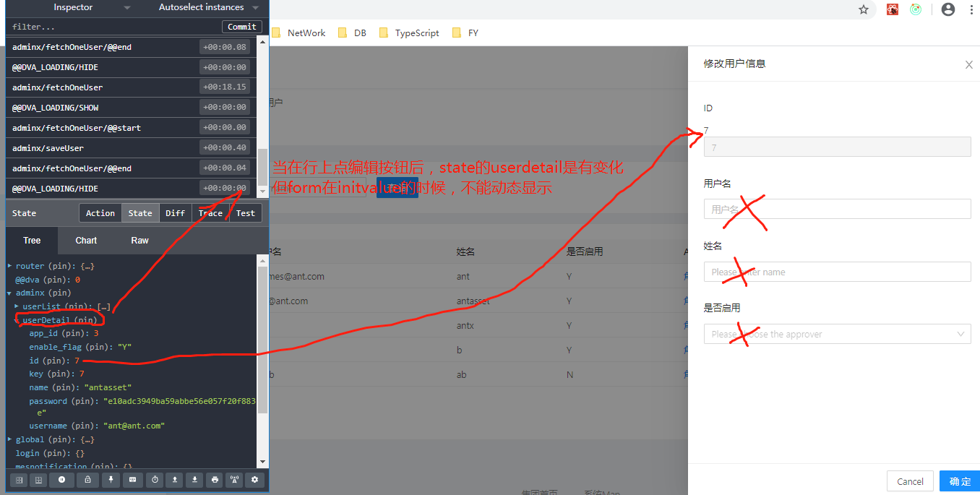This screenshot has width=980, height=495.
Task: Toggle persist state with the pin icon
Action: click(x=110, y=480)
